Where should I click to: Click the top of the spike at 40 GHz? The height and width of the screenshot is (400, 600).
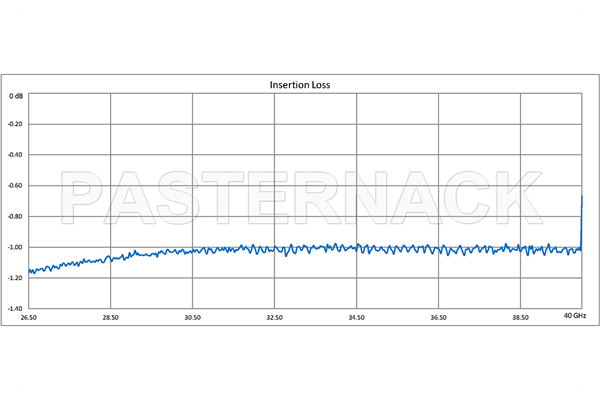click(582, 197)
